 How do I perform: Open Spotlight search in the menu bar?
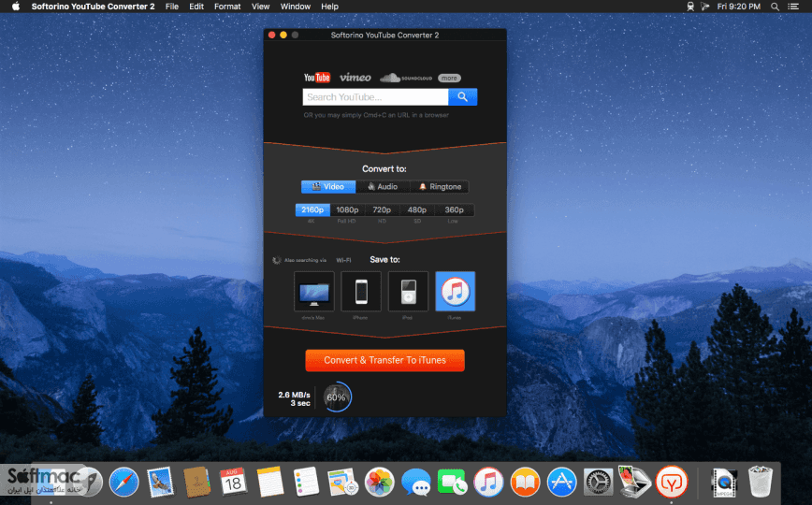[775, 7]
